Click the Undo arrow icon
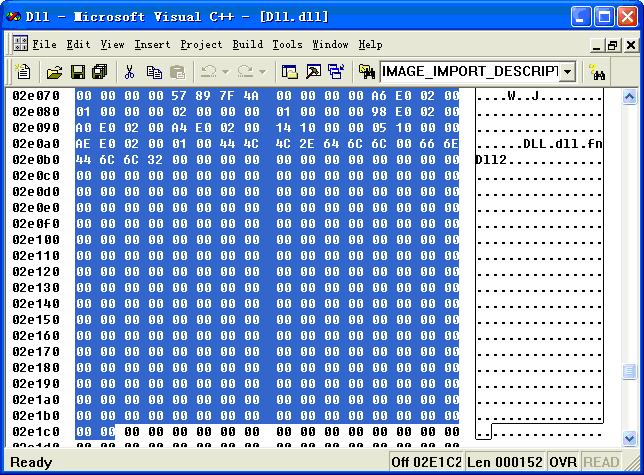Screen dimensions: 644x475 pyautogui.click(x=208, y=72)
